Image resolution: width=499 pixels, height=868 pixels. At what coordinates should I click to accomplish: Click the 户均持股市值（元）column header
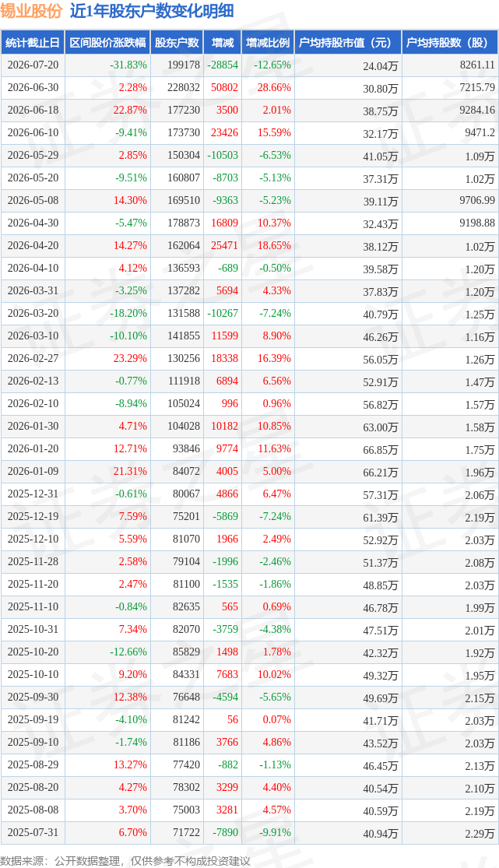(x=348, y=43)
